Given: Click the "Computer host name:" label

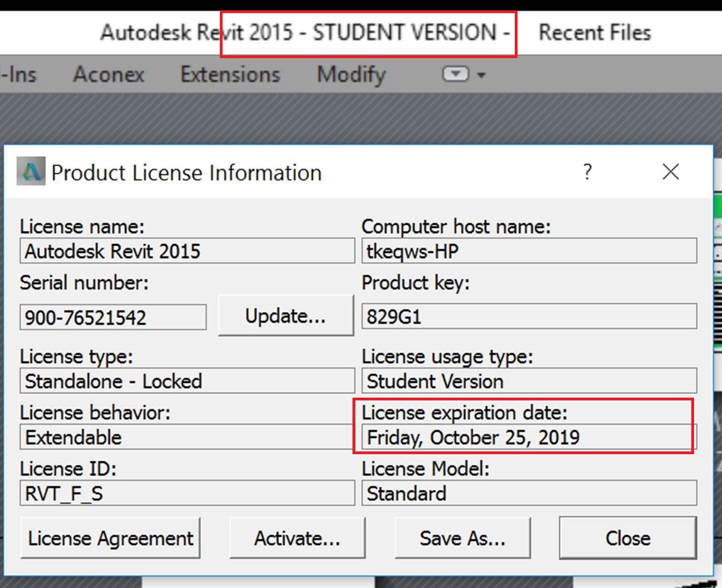Looking at the screenshot, I should [456, 226].
